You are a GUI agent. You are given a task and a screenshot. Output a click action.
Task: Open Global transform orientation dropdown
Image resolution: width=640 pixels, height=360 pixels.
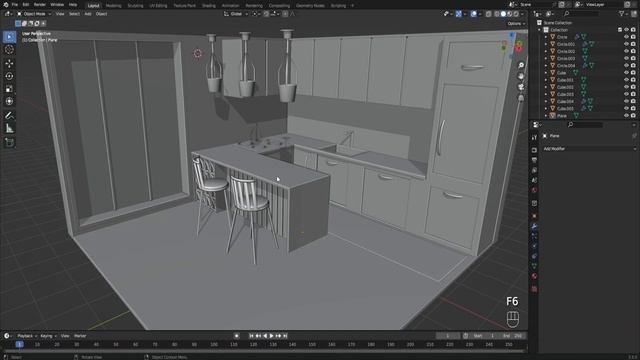236,14
